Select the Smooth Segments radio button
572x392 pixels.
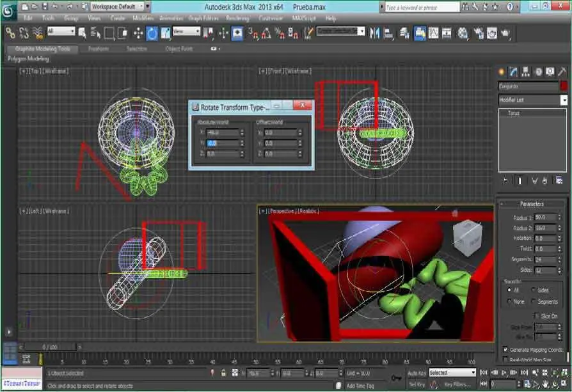(x=534, y=301)
